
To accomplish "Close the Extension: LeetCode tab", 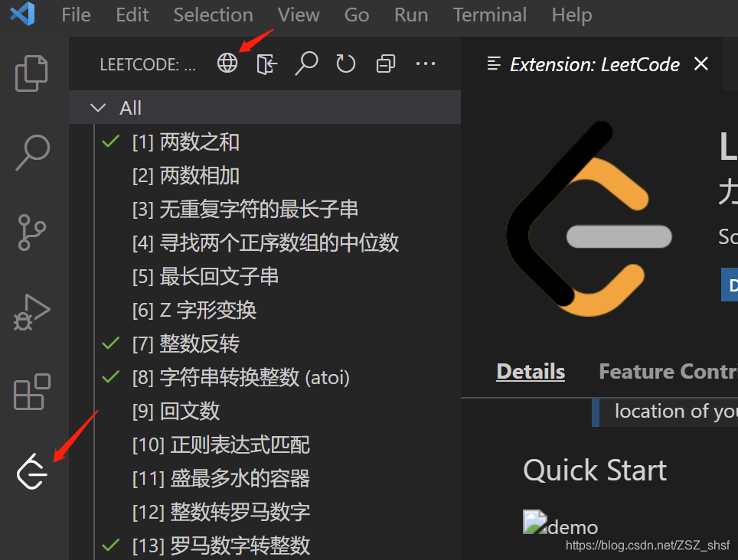I will pos(700,63).
